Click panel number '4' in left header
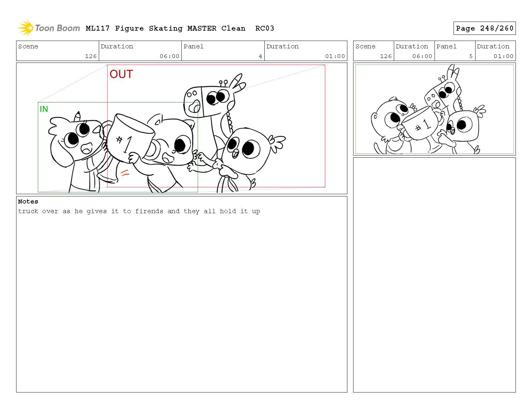Screen dimensions: 532x417 [260, 56]
